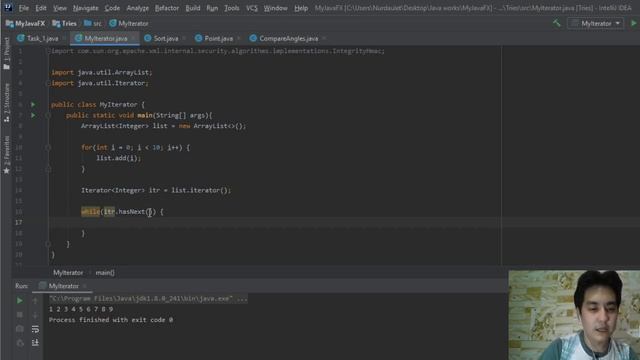The width and height of the screenshot is (640, 360).
Task: Click run gutter icon beside class MyIterator
Action: pos(33,104)
